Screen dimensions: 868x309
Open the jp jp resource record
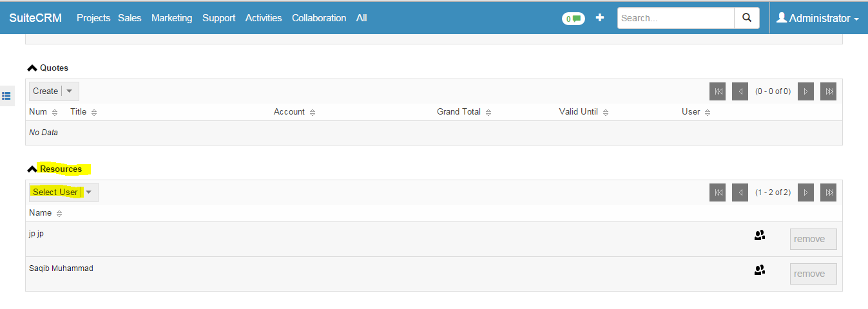point(36,234)
